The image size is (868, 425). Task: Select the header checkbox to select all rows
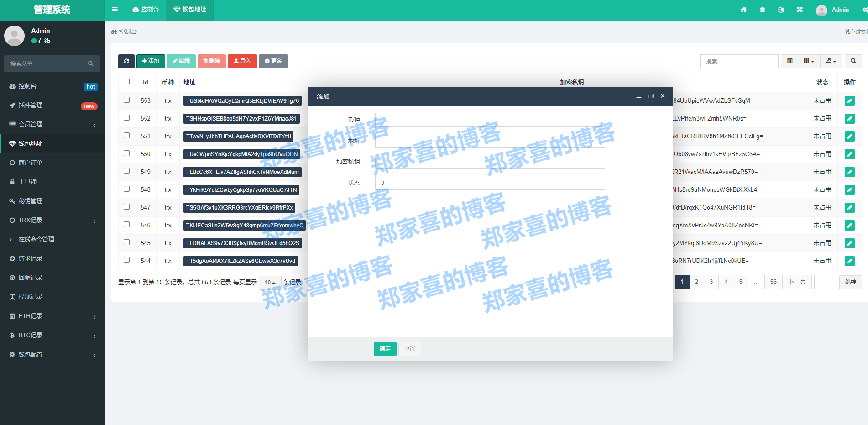[126, 82]
